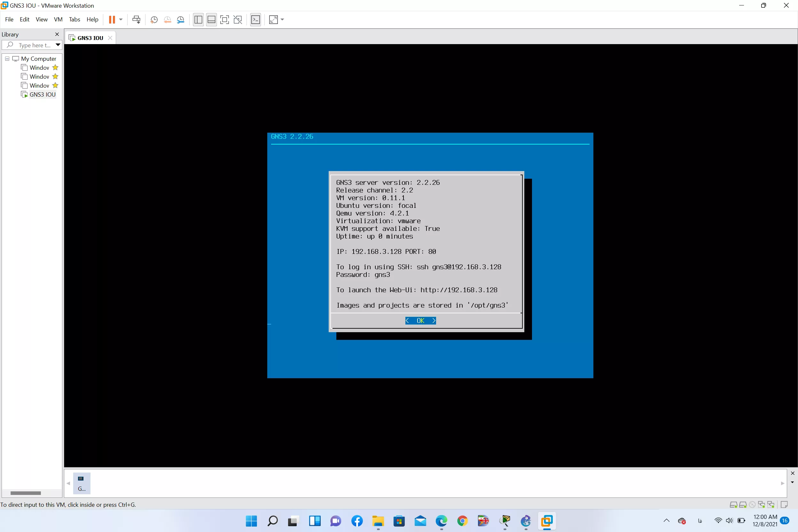This screenshot has width=798, height=532.
Task: Open the power options dropdown beside the pause button
Action: click(x=121, y=20)
